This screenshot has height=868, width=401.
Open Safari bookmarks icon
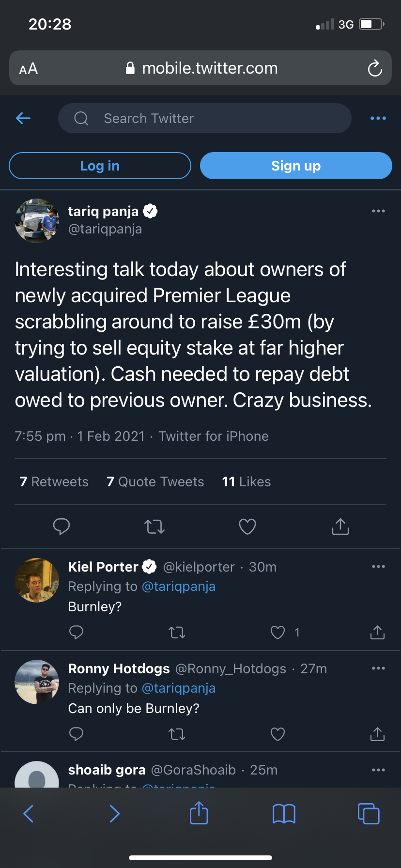pos(284,814)
